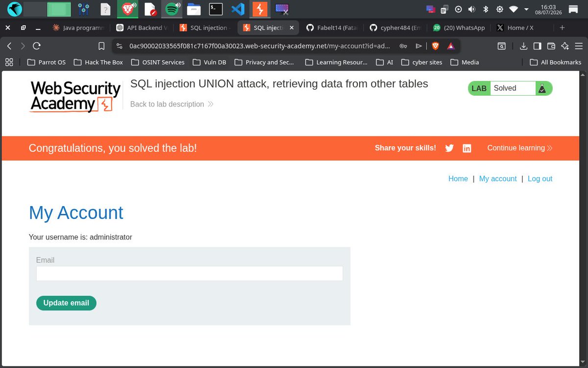
Task: Click the address bar URL
Action: coord(260,46)
